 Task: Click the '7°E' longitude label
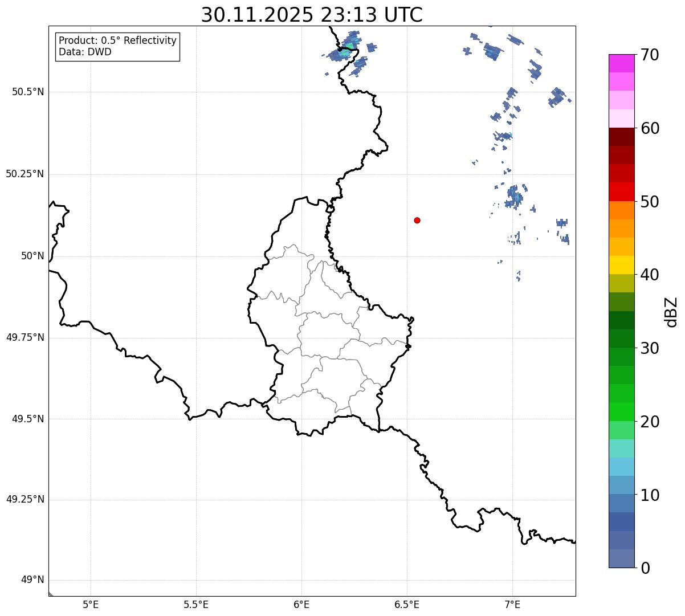(512, 604)
